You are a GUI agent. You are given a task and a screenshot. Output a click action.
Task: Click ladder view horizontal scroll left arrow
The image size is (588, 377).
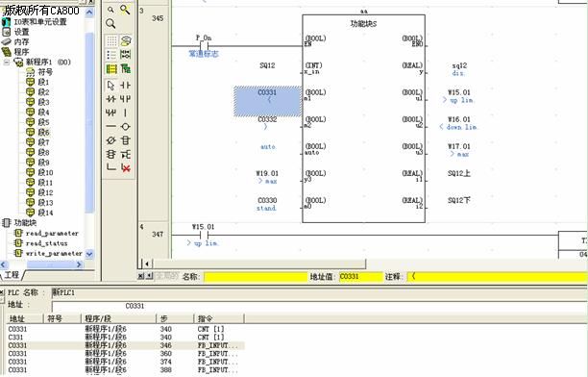[147, 264]
